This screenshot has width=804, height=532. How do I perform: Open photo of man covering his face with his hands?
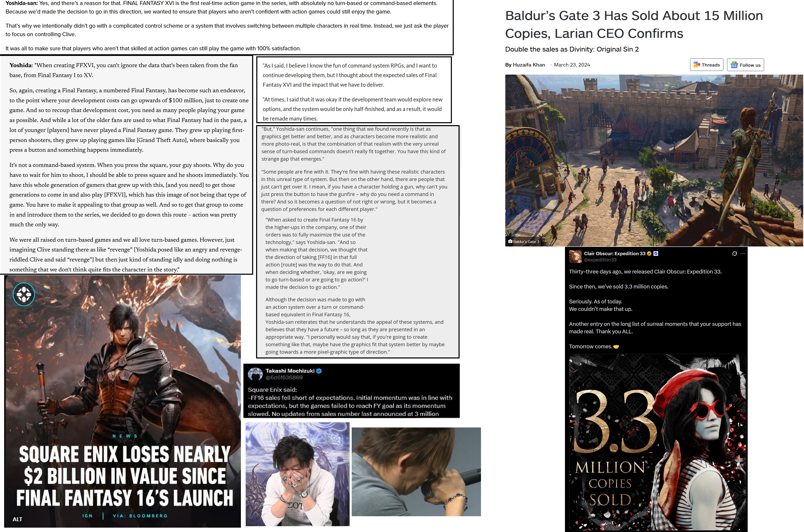(x=297, y=474)
